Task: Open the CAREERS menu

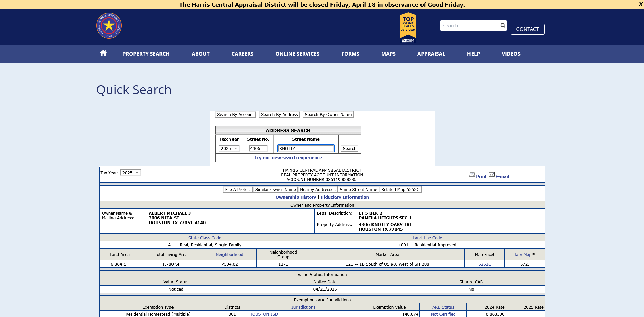Action: point(242,54)
